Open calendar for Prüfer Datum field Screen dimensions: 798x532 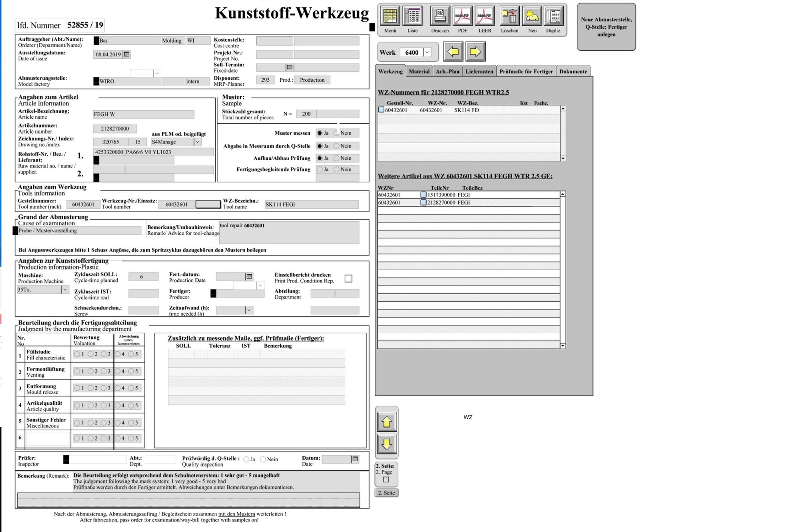[355, 459]
